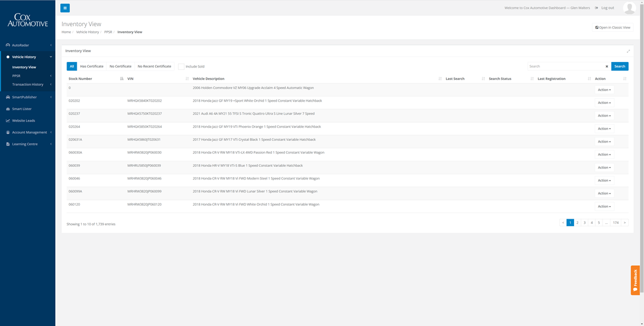This screenshot has height=326, width=644.
Task: Open Website Leads in the sidebar
Action: point(23,121)
